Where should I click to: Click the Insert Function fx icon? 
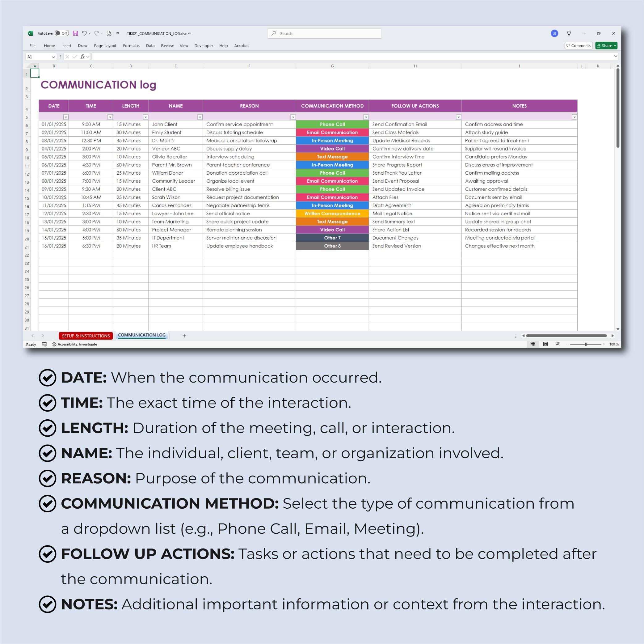point(82,57)
